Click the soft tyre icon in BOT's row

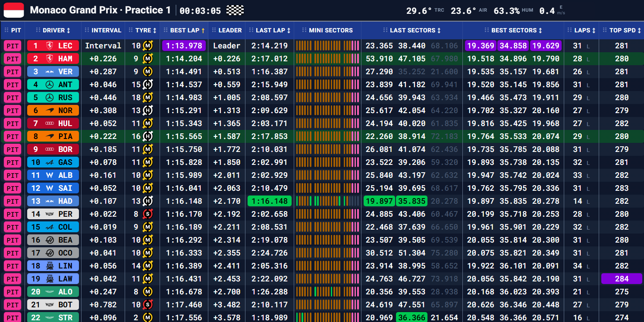148,305
